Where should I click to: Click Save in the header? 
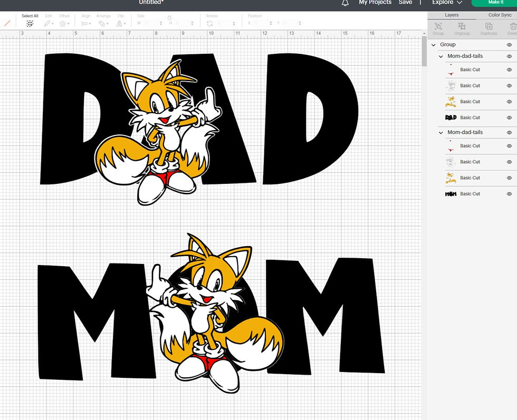click(x=405, y=2)
